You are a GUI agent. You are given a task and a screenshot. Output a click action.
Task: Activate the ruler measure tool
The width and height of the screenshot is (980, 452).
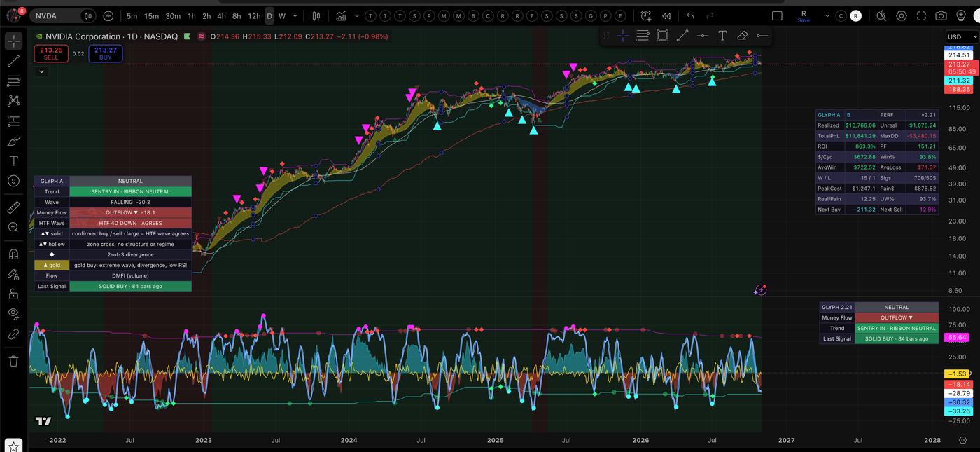pyautogui.click(x=13, y=207)
